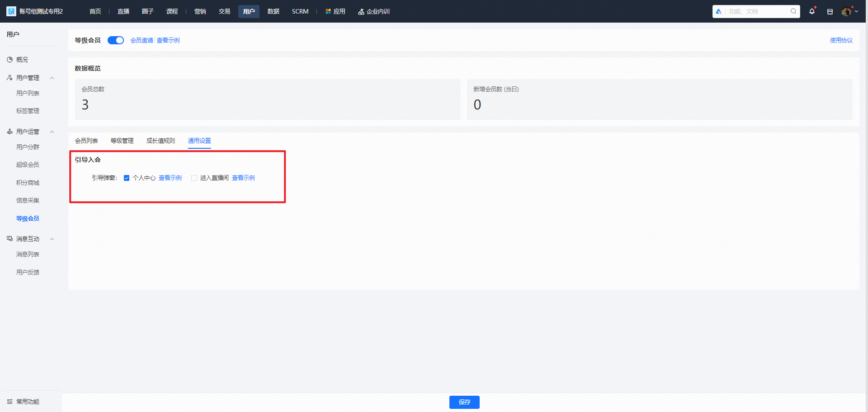Open 直播 in top navigation
The image size is (868, 412).
pos(123,11)
